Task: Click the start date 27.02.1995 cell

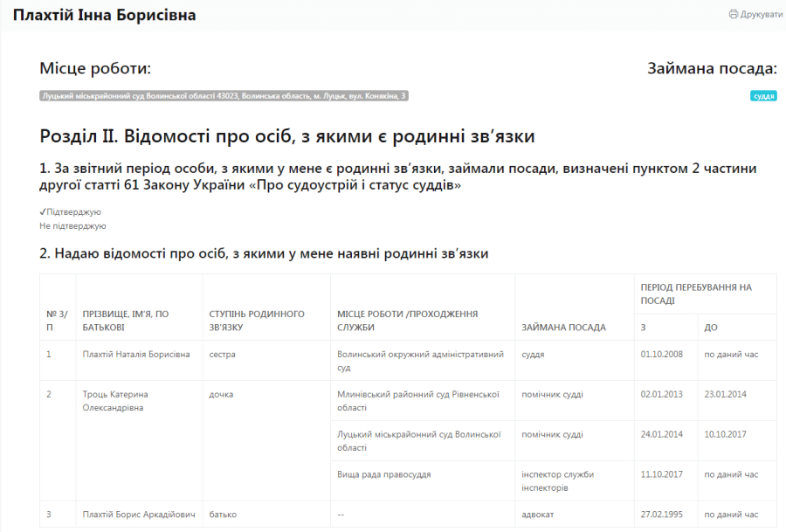Action: coord(661,515)
